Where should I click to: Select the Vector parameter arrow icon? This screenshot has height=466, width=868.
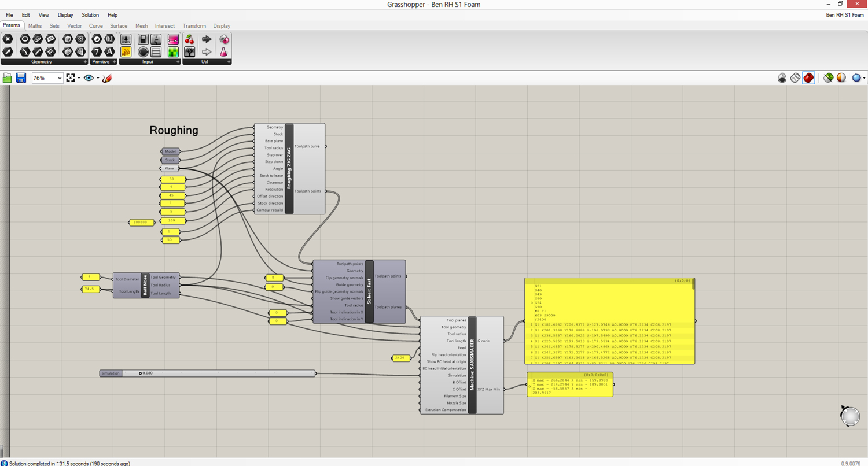(x=8, y=51)
